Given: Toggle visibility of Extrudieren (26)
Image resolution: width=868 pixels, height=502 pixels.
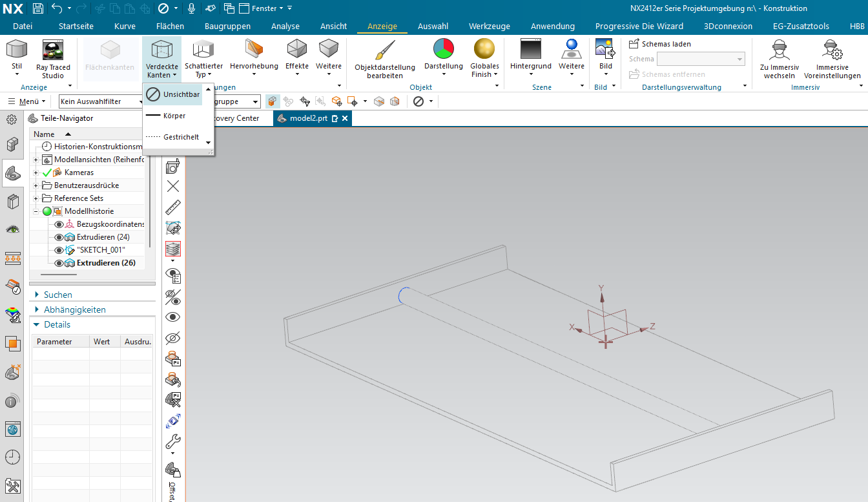Looking at the screenshot, I should (59, 263).
